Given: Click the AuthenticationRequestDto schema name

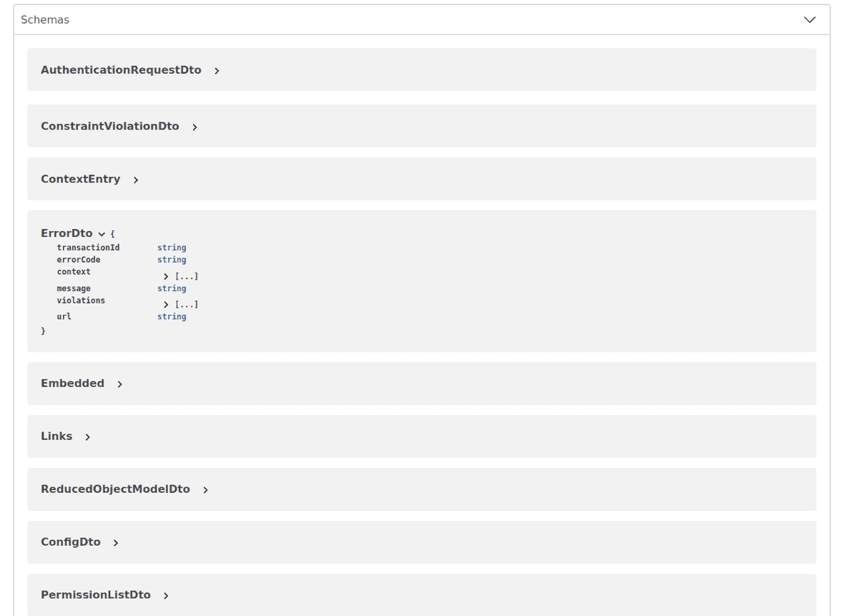Looking at the screenshot, I should (120, 69).
